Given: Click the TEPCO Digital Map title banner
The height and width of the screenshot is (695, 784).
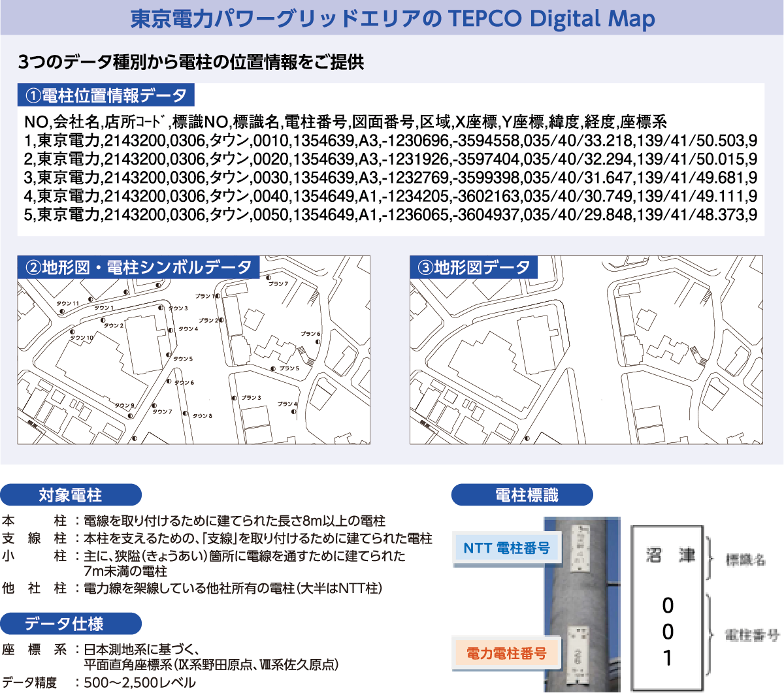Looking at the screenshot, I should [392, 18].
